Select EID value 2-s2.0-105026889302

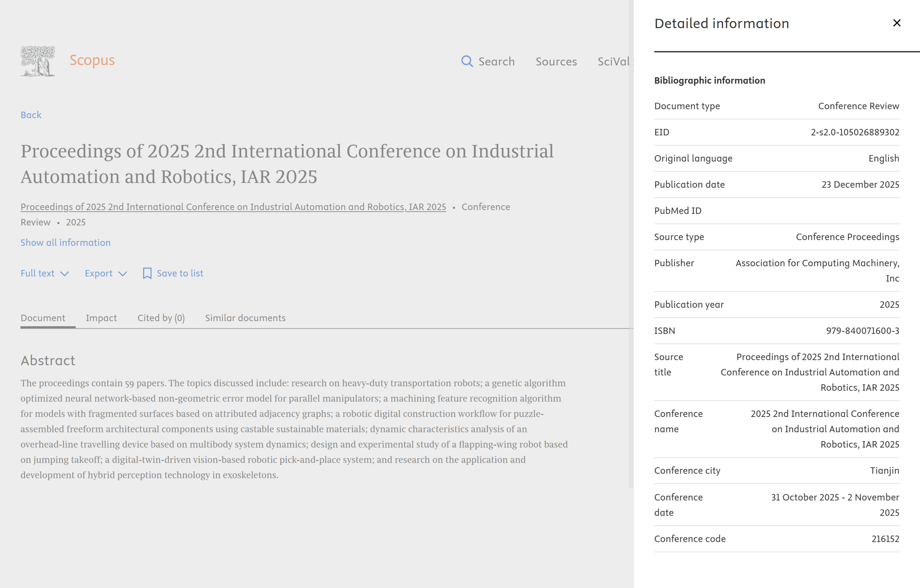[855, 132]
